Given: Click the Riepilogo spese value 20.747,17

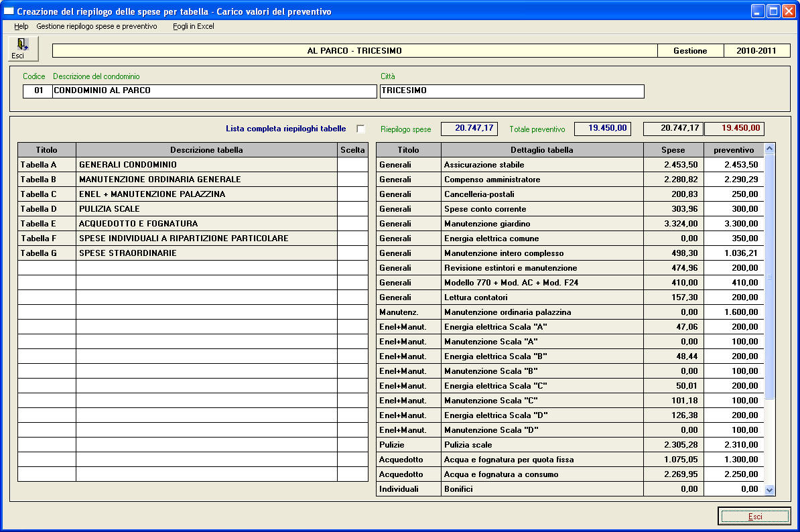Looking at the screenshot, I should point(470,129).
